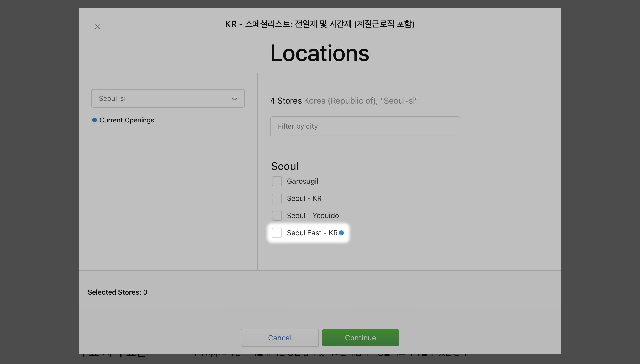
Task: Click blue openings dot beside Seoul East
Action: coord(341,233)
